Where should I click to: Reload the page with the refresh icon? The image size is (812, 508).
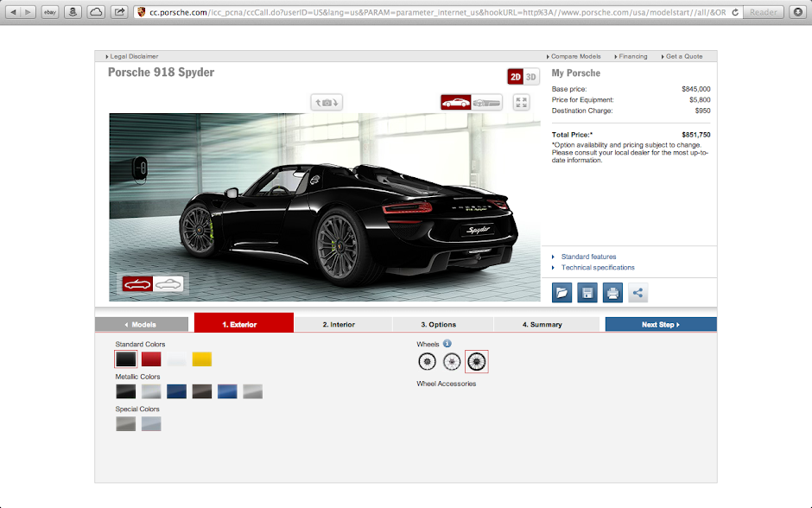tap(735, 12)
